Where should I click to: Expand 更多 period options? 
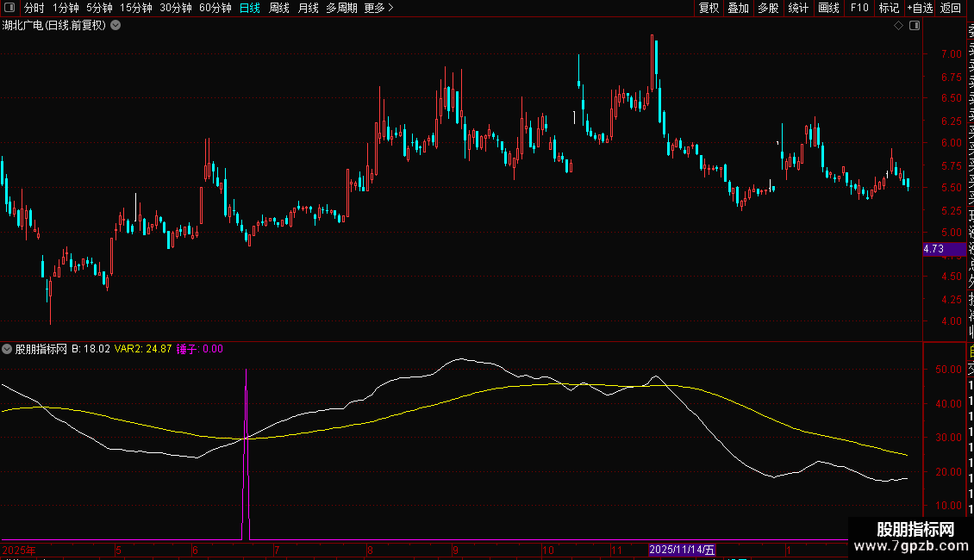(378, 8)
